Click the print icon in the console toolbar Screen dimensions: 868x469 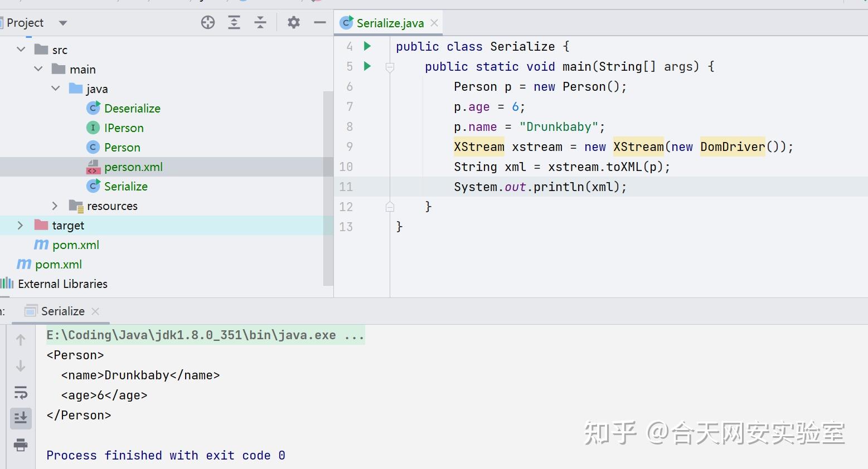click(21, 445)
